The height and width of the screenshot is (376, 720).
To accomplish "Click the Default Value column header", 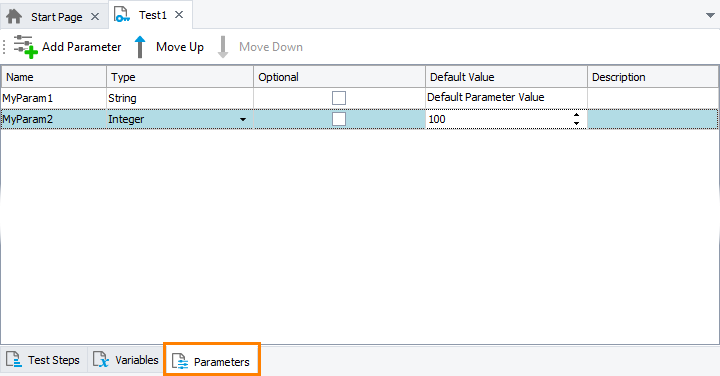I will [x=506, y=77].
